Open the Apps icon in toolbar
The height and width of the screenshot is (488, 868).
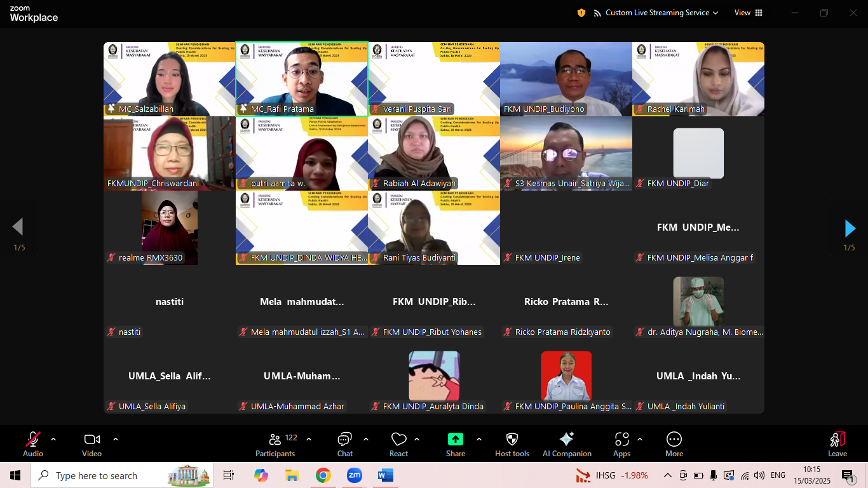pos(621,440)
